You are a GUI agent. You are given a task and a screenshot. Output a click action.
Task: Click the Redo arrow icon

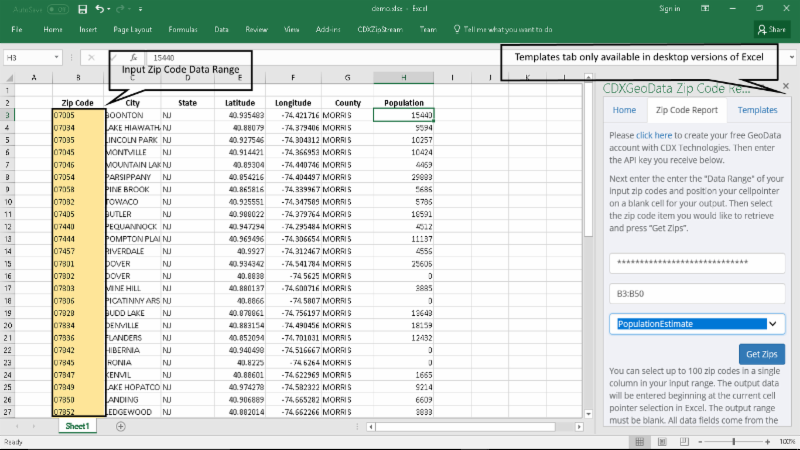tap(120, 9)
